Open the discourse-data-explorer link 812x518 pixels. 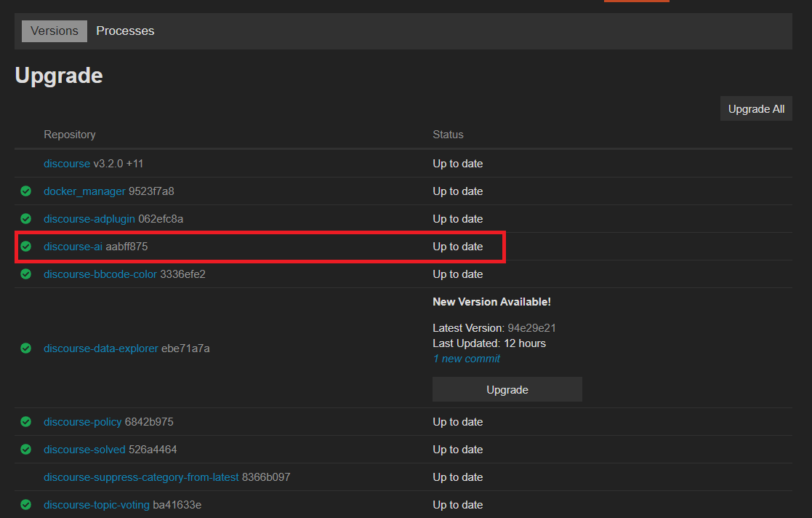[x=101, y=348]
